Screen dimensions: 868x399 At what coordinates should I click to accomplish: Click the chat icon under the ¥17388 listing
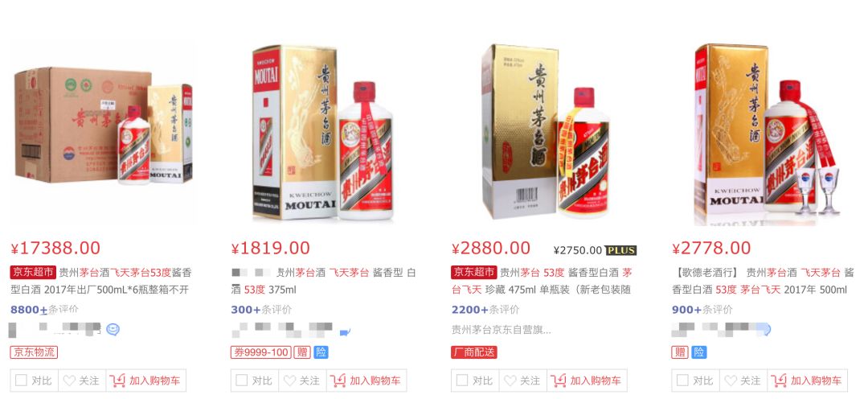point(113,330)
